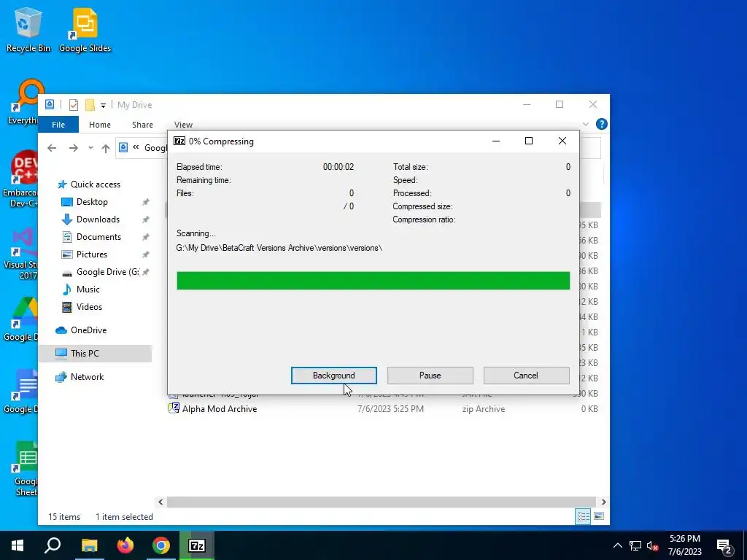Open Visual Studio 2017 desktop shortcut
Screen dimensions: 747x560
21,253
